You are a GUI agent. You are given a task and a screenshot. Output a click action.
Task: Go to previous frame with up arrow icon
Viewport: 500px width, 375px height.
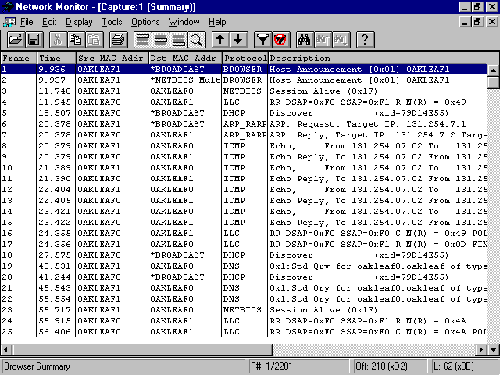coord(220,40)
